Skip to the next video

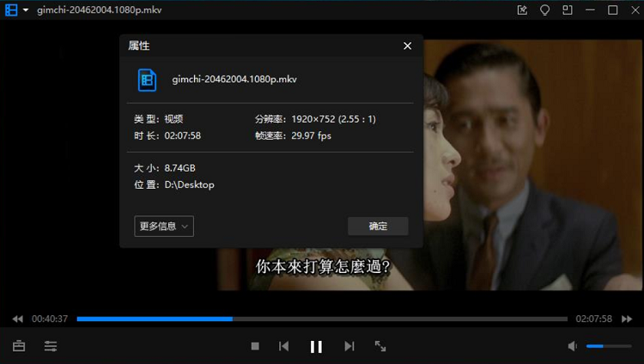pyautogui.click(x=349, y=346)
